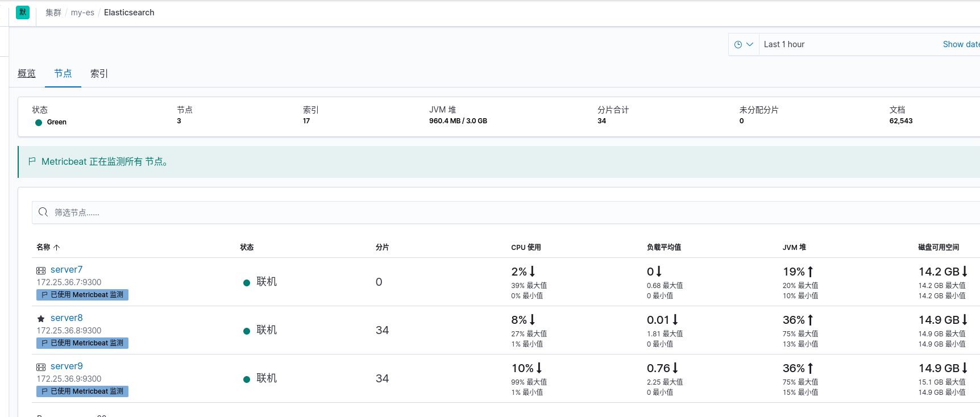The height and width of the screenshot is (417, 980).
Task: Sort by 状态 column header
Action: (247, 247)
